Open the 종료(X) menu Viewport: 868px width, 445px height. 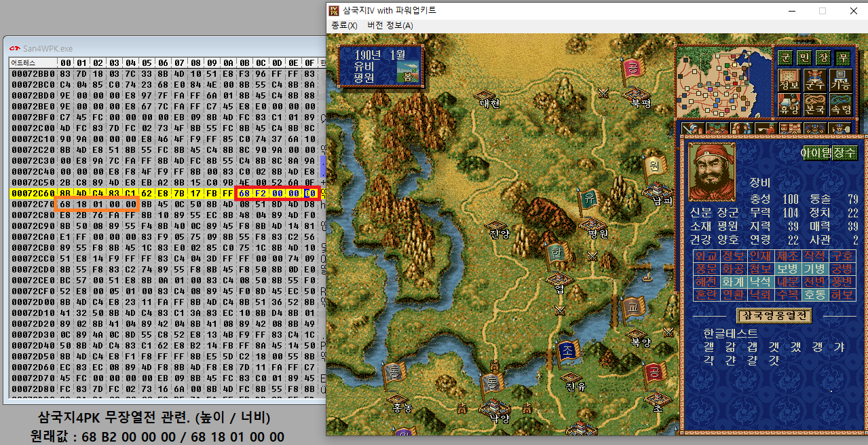tap(344, 25)
